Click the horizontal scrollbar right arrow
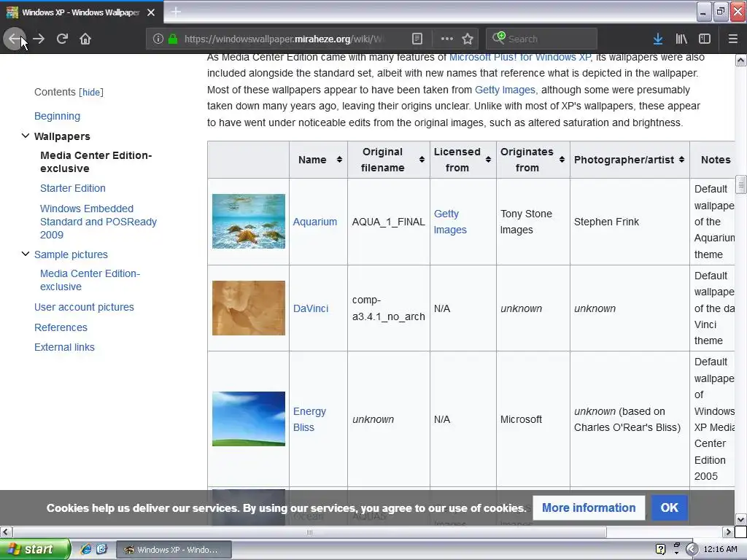The height and width of the screenshot is (560, 747). tap(728, 532)
